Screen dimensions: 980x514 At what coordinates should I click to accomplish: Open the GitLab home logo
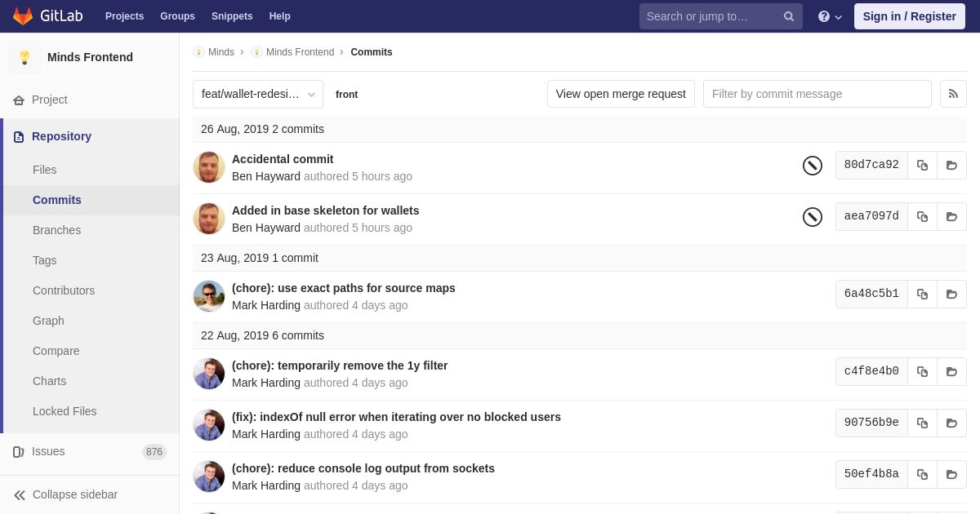pyautogui.click(x=46, y=16)
